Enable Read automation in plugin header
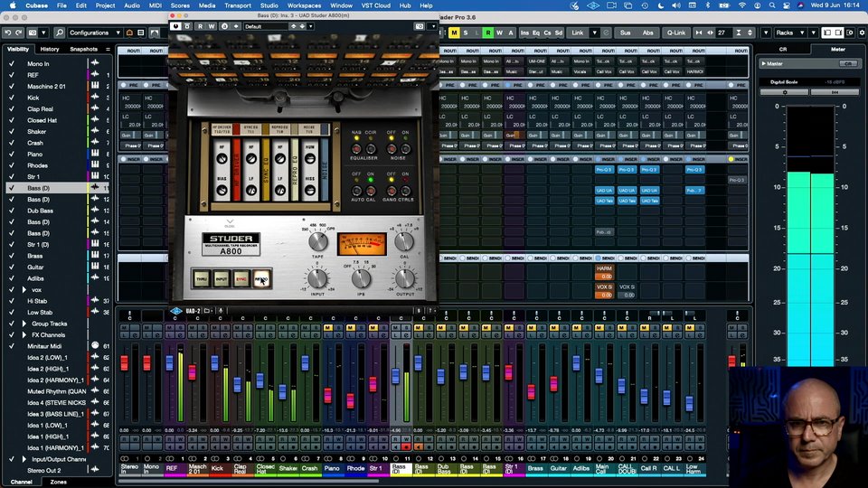Image resolution: width=868 pixels, height=488 pixels. click(200, 26)
